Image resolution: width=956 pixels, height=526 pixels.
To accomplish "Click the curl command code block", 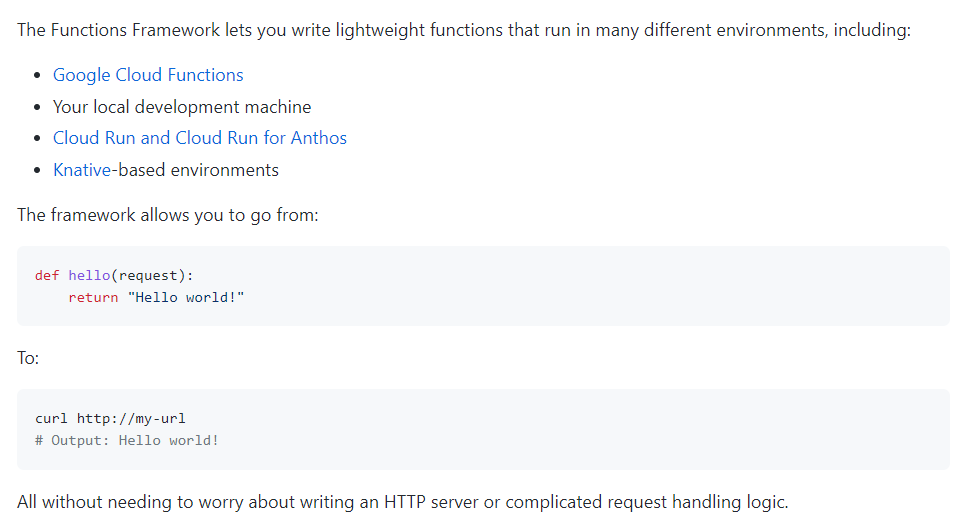I will tap(483, 429).
